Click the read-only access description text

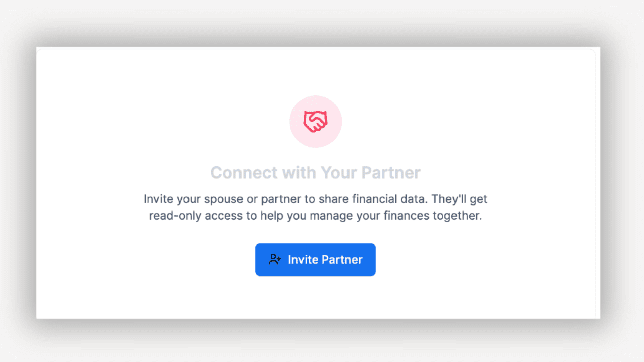pyautogui.click(x=315, y=216)
